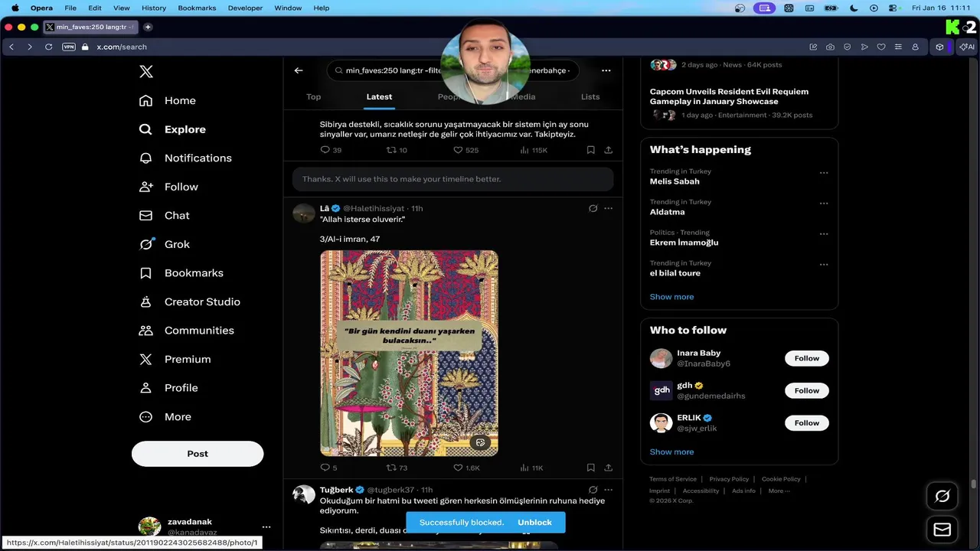Open Chat from the sidebar

[x=164, y=216]
